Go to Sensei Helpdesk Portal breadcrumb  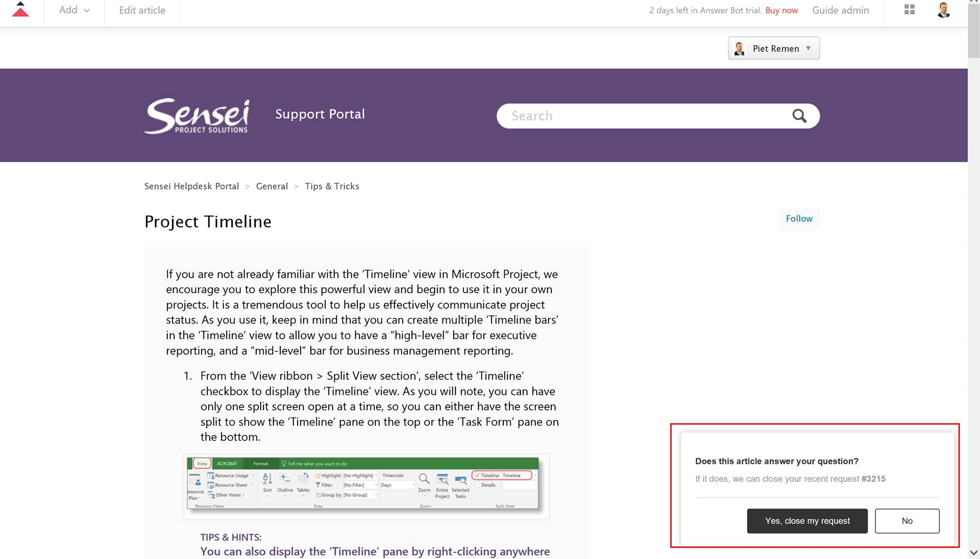pos(191,186)
